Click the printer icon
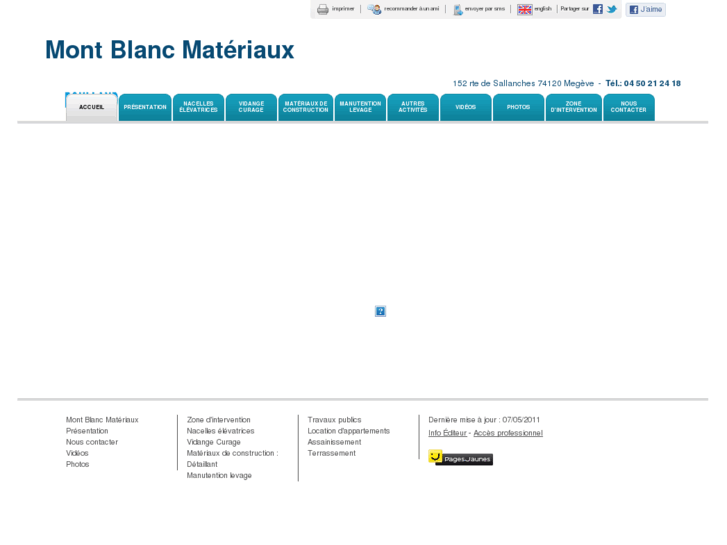This screenshot has height=545, width=727. point(323,9)
